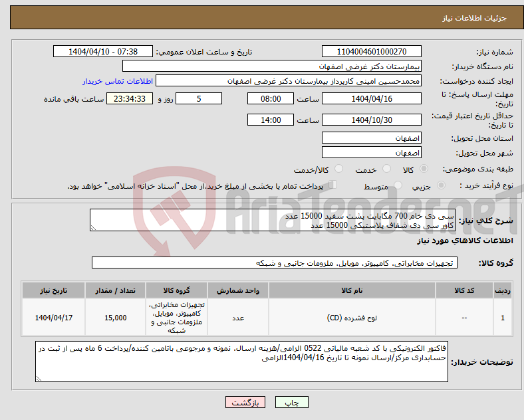Select the کالا/خدمت radio button

tap(338, 169)
